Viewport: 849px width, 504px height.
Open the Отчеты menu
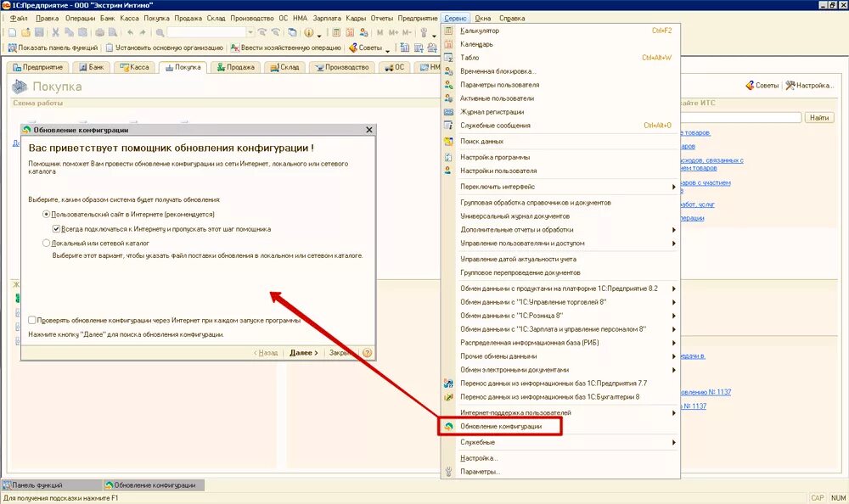coord(382,19)
